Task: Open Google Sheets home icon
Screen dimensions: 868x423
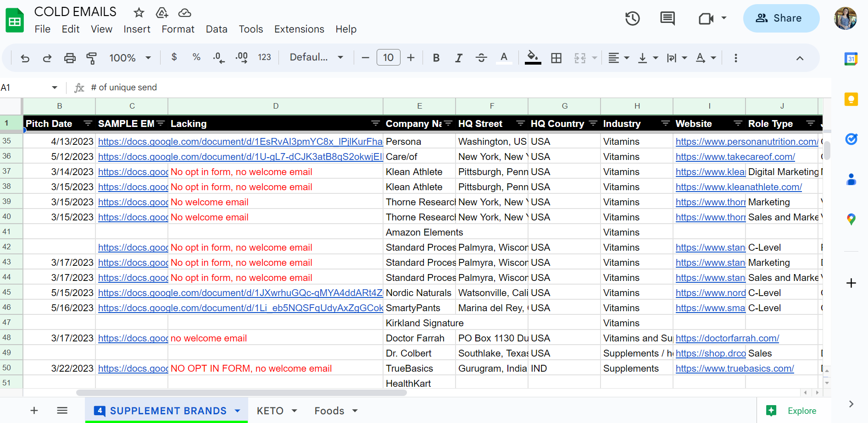Action: (15, 21)
